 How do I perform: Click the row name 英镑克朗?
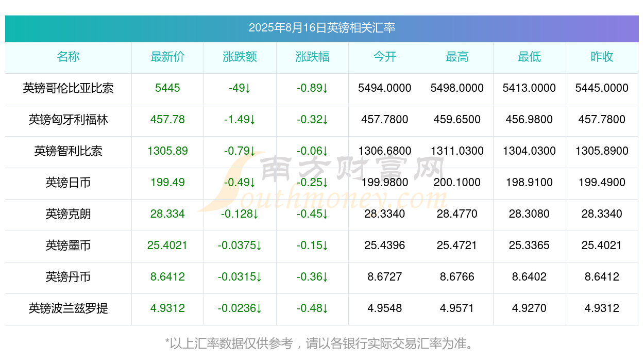tap(68, 214)
